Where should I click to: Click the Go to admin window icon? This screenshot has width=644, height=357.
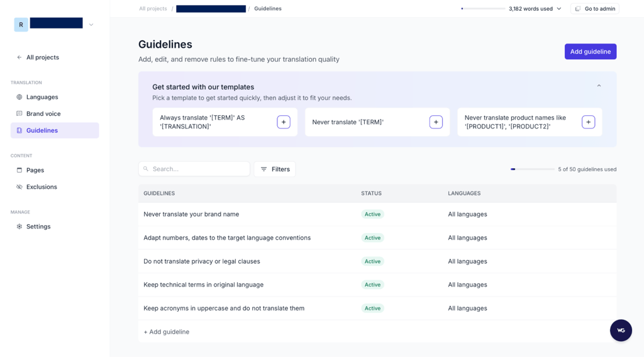578,9
